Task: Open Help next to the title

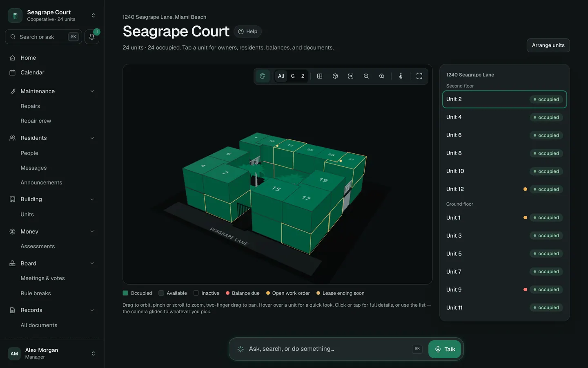Action: 247,31
